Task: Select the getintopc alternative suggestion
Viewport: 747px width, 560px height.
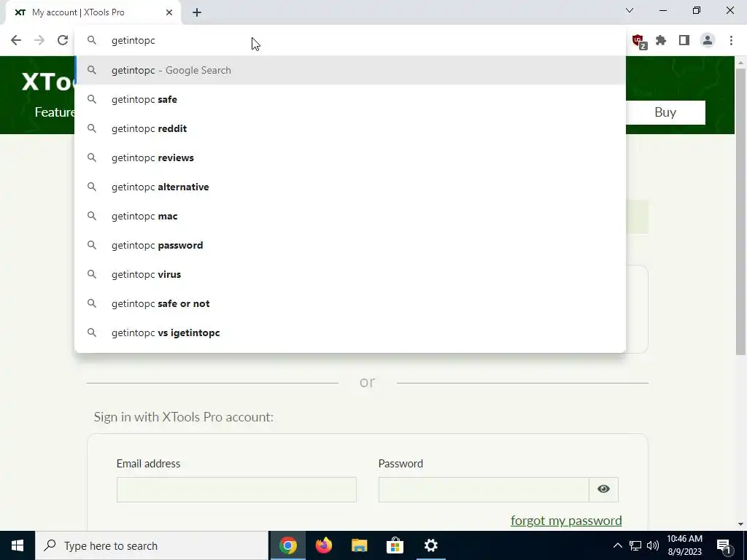Action: (350, 187)
